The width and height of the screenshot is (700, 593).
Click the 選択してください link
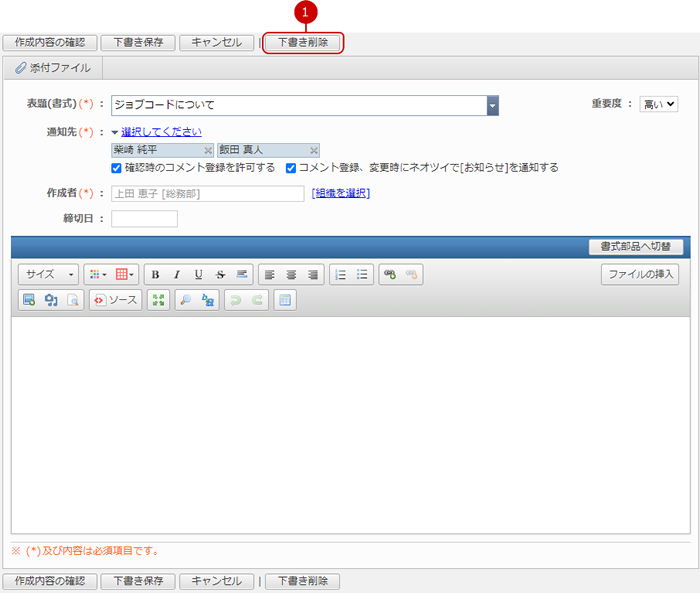click(x=161, y=132)
